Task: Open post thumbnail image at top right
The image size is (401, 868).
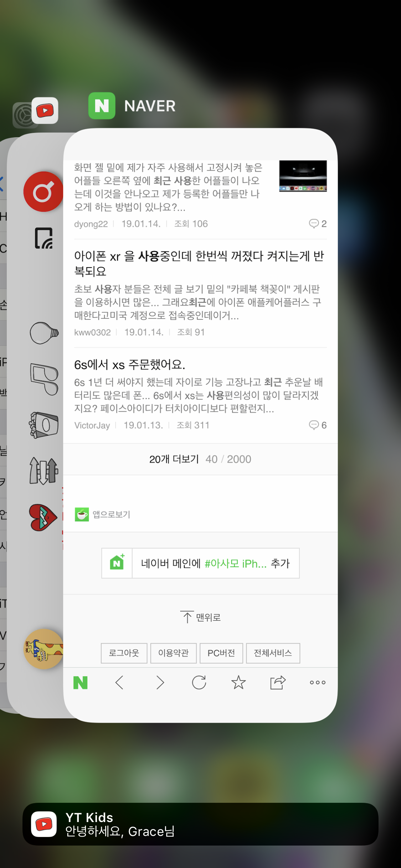Action: [303, 176]
